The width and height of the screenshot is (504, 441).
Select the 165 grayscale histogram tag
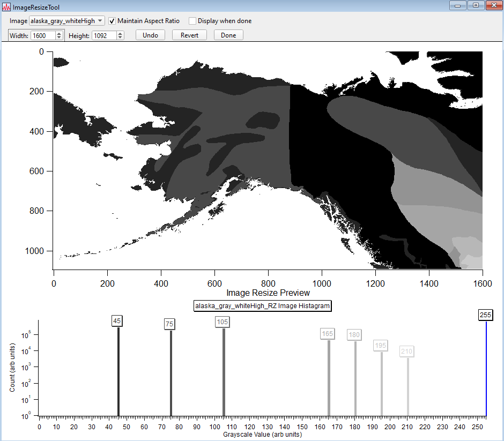pos(327,334)
